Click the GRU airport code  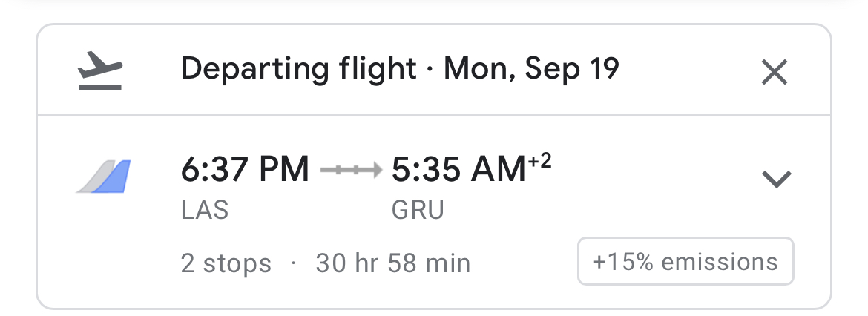(x=418, y=211)
